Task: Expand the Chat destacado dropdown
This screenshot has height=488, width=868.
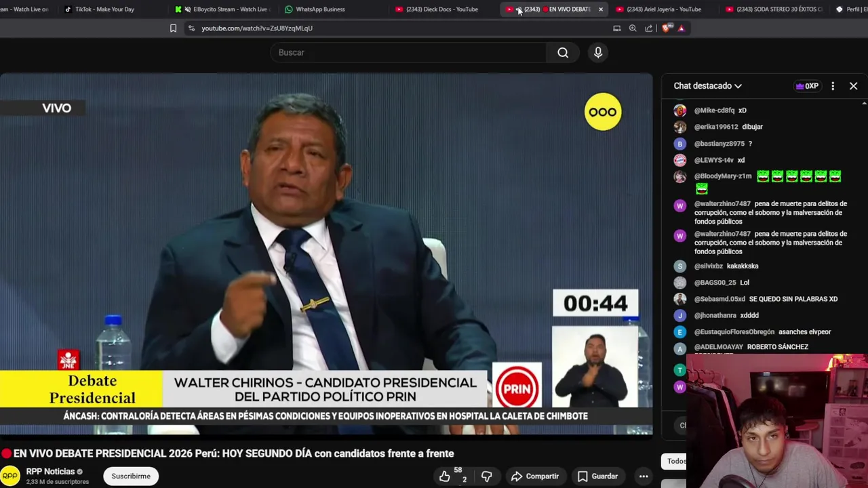Action: coord(707,86)
